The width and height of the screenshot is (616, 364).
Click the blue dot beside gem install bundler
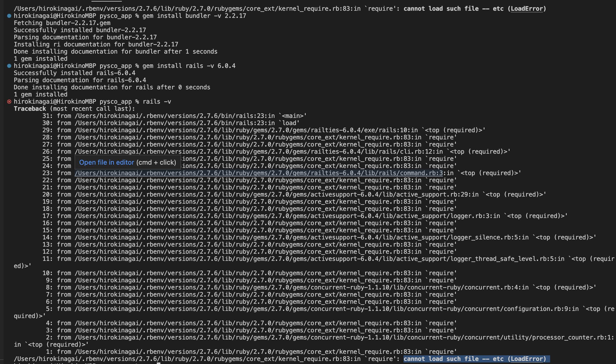click(x=9, y=16)
